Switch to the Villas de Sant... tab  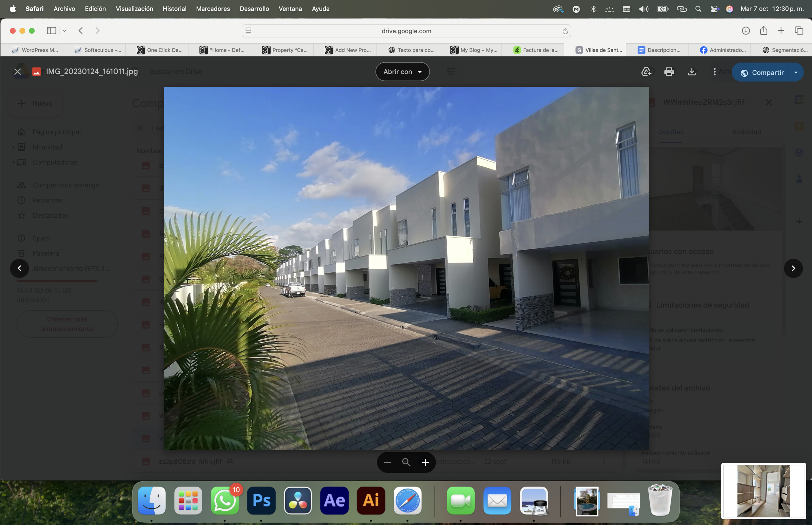pos(599,50)
